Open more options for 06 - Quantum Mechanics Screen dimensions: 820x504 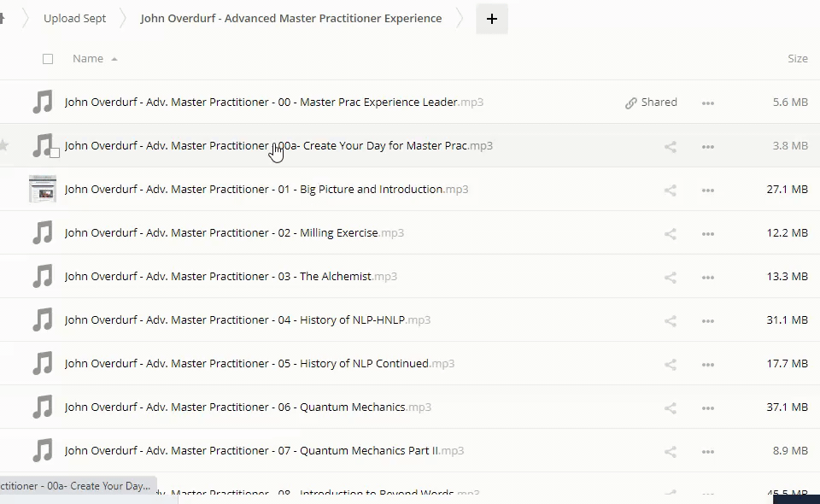coord(707,407)
